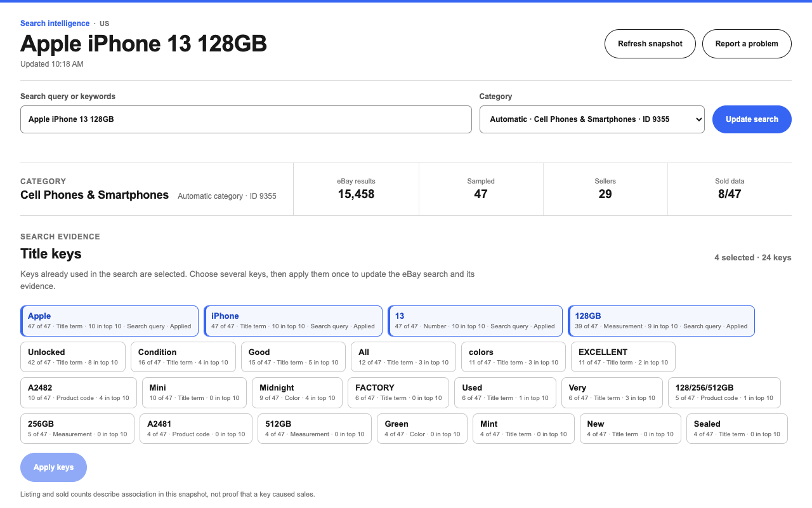Click the Sold data value 8/47

click(730, 194)
